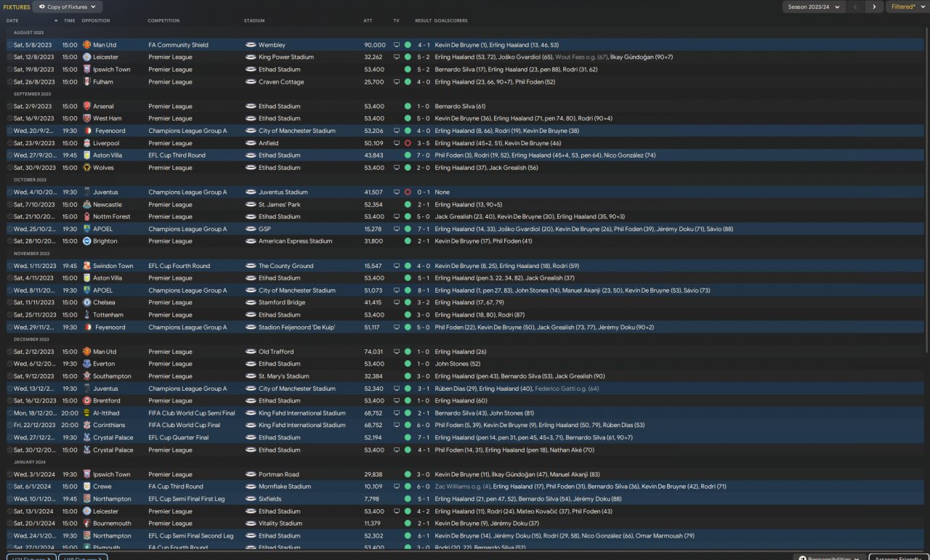
Task: Open the Season 2023/24 selector
Action: tap(813, 7)
